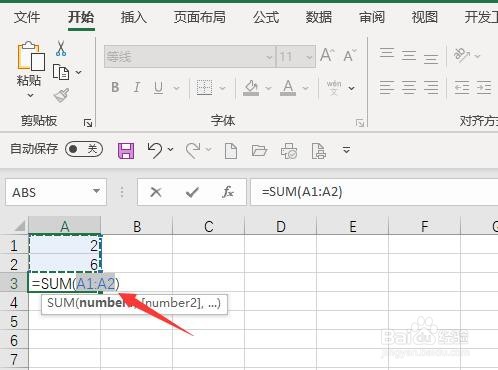The width and height of the screenshot is (498, 370).
Task: Click the quick print icon
Action: coord(289,151)
